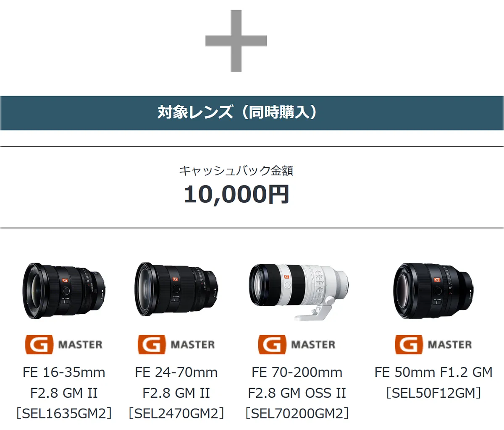The width and height of the screenshot is (504, 430).
Task: Open FE 16-35mm F2.8 GM II text
Action: tap(64, 382)
